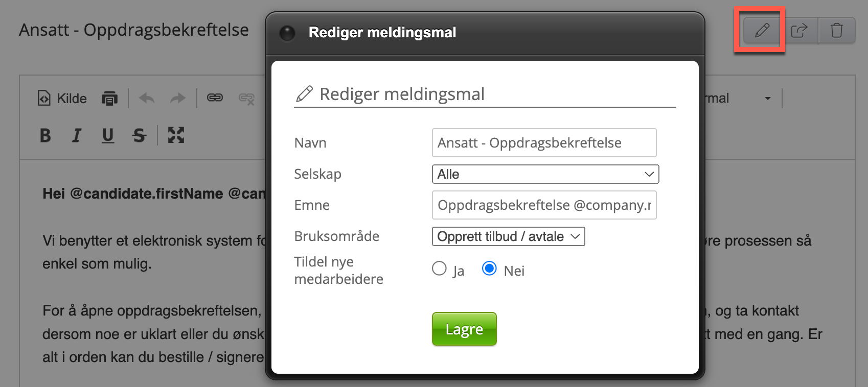
Task: Select the Nei radio button
Action: tap(489, 269)
